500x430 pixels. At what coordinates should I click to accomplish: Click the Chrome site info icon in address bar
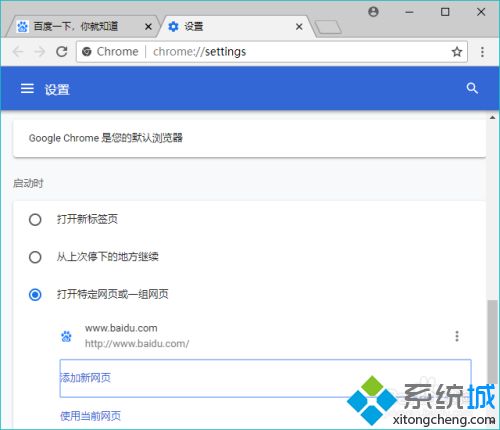tap(87, 52)
